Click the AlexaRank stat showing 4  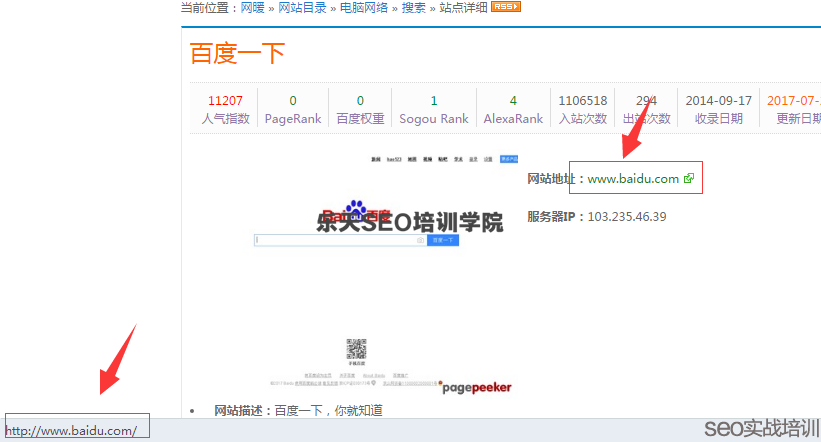[513, 109]
